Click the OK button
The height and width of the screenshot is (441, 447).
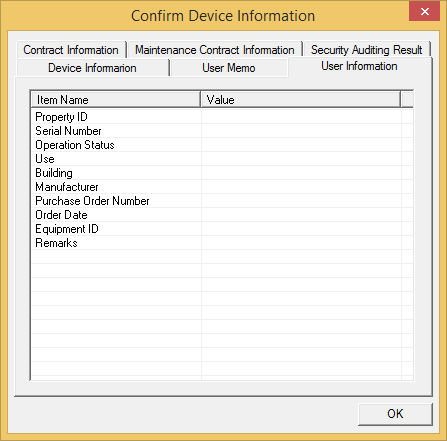click(395, 414)
